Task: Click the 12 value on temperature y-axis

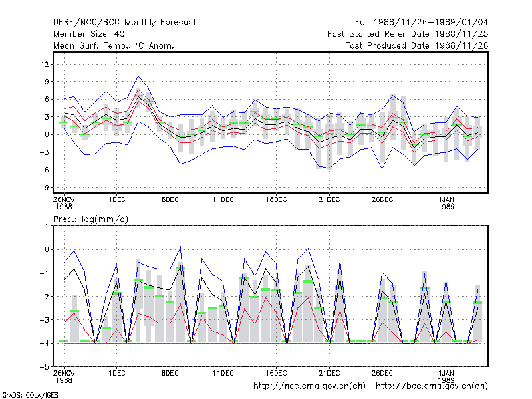Action: [45, 64]
